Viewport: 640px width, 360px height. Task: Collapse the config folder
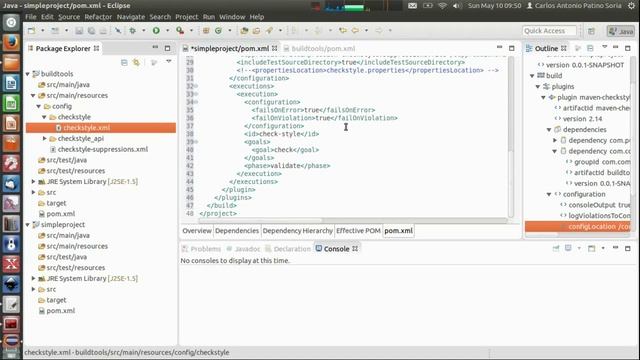coord(39,106)
